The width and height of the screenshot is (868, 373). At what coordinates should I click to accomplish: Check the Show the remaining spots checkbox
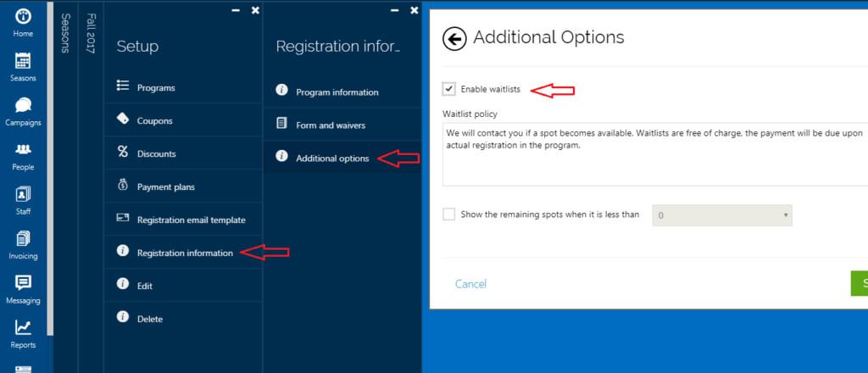(x=449, y=214)
